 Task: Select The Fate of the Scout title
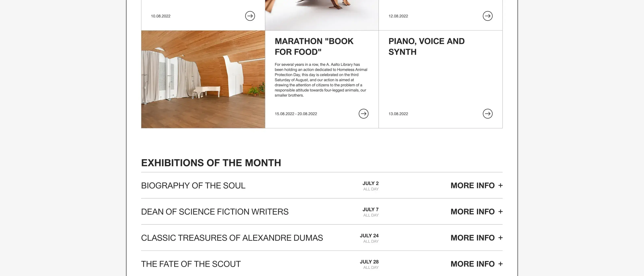[191, 264]
